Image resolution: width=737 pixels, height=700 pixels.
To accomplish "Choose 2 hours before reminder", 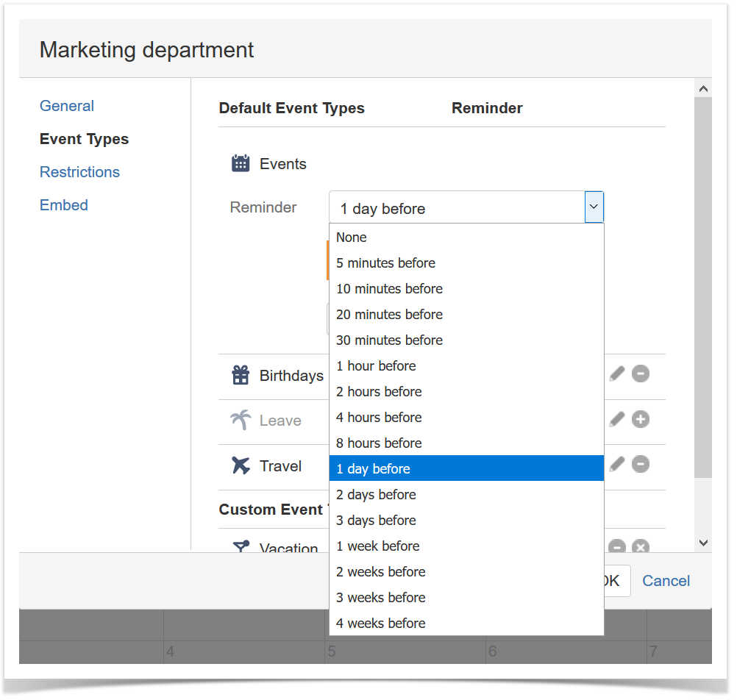I will pyautogui.click(x=466, y=392).
